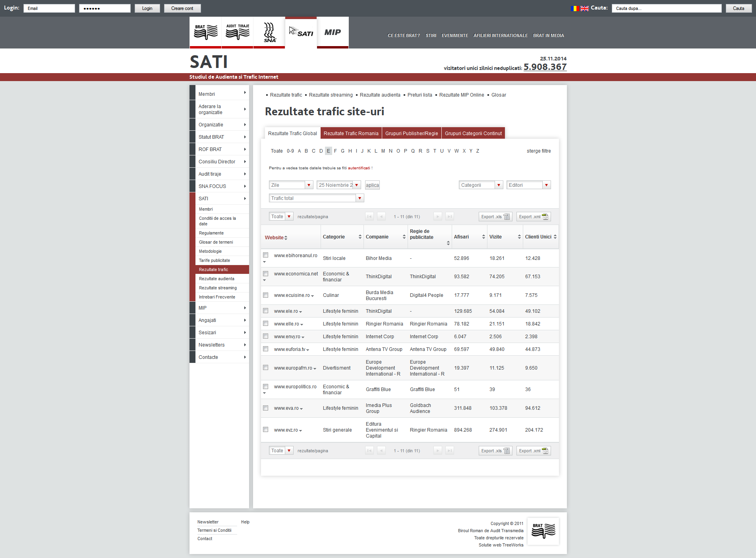Go to last page in bottom pager
The height and width of the screenshot is (558, 756).
[x=450, y=451]
